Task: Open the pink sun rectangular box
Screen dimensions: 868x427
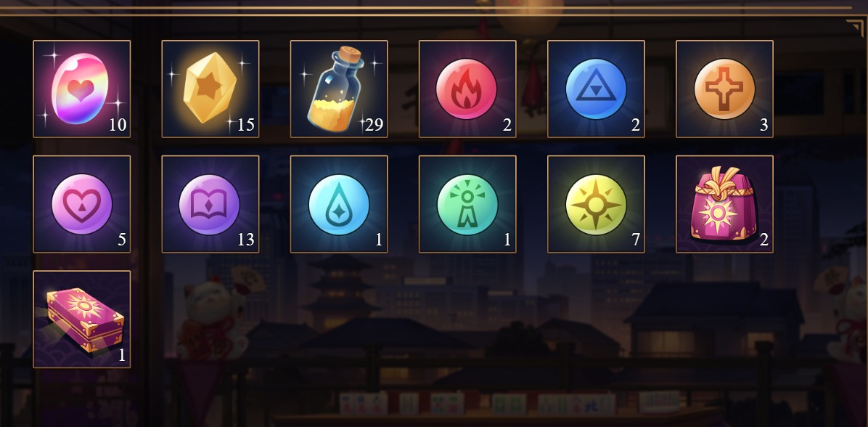Action: click(x=82, y=319)
